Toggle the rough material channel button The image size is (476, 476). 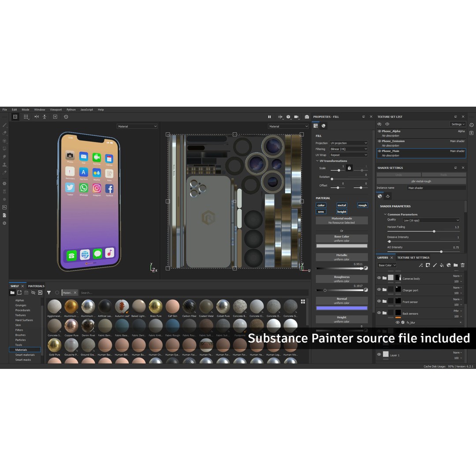[362, 205]
